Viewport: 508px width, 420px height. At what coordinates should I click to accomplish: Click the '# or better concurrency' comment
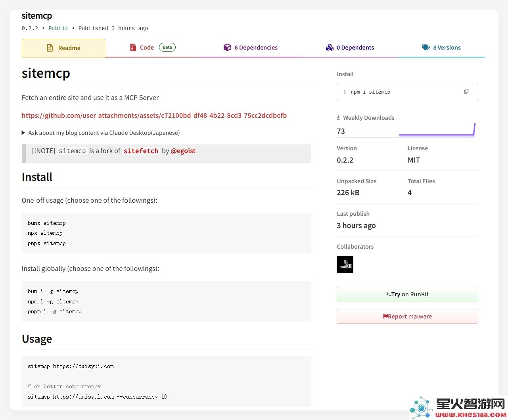pyautogui.click(x=64, y=386)
